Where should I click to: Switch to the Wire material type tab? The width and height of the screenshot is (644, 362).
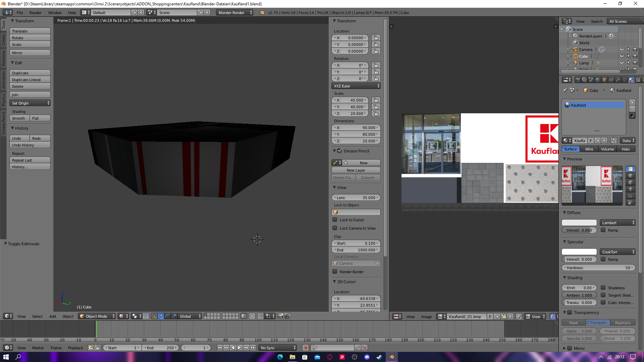[x=589, y=149]
